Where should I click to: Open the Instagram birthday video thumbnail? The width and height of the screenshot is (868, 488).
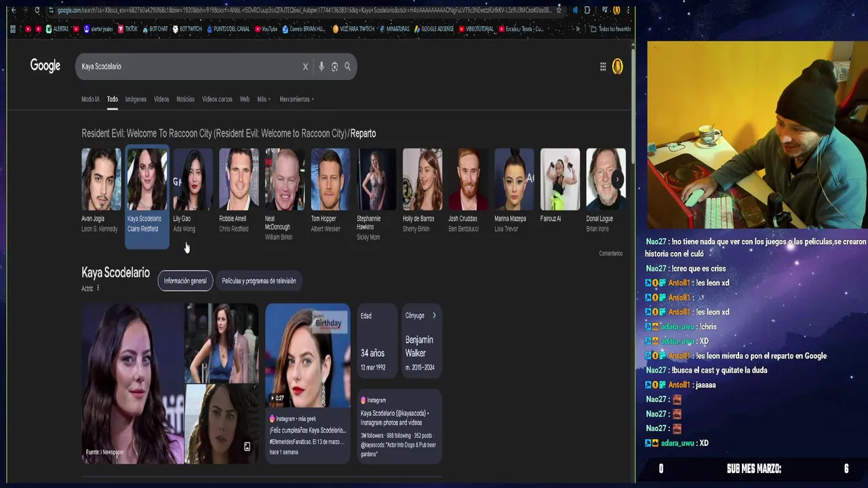click(308, 355)
